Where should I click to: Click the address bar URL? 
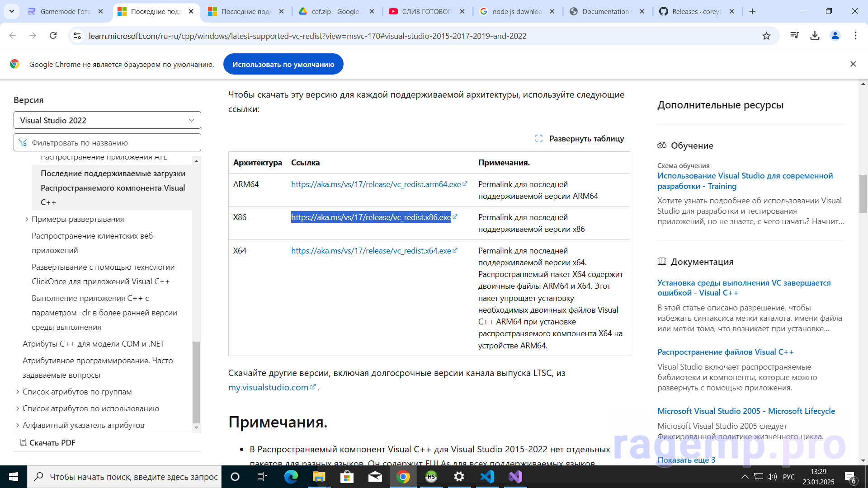click(x=307, y=36)
